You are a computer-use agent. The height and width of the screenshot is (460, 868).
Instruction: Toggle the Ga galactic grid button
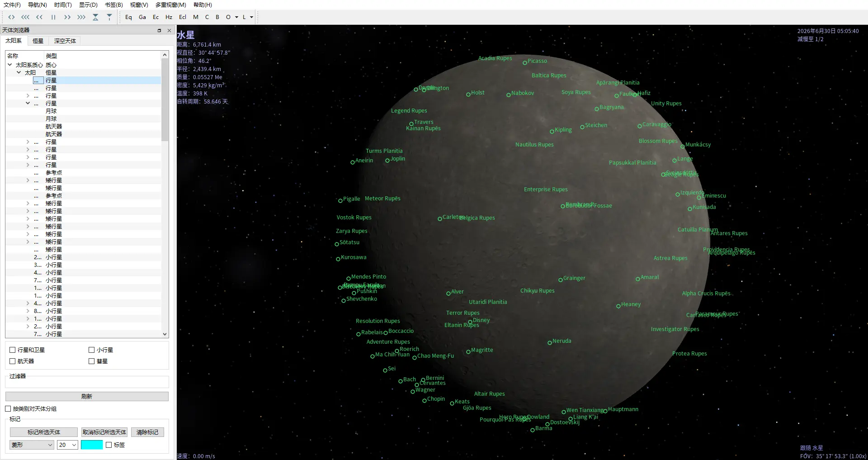click(142, 17)
